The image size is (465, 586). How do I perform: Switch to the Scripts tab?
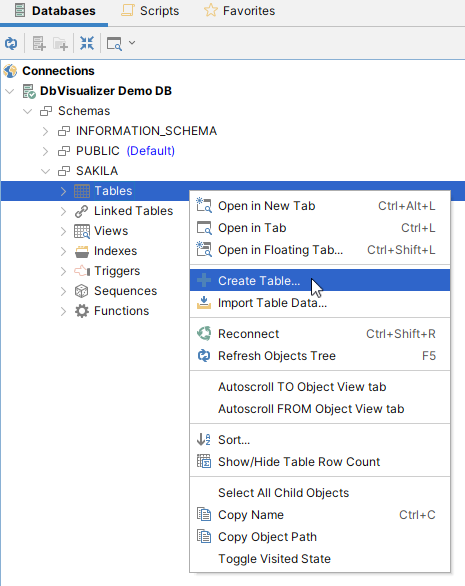tap(150, 11)
